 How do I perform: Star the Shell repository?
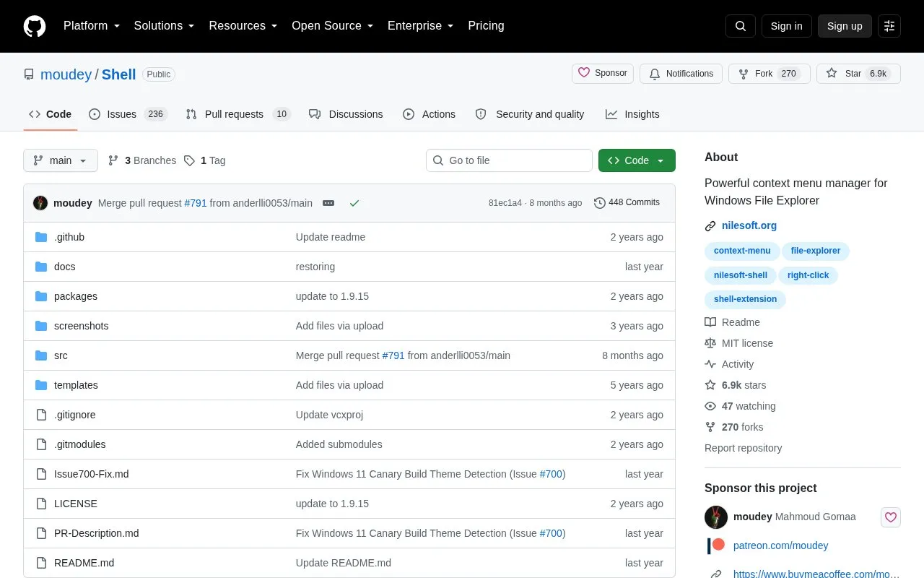(x=858, y=74)
